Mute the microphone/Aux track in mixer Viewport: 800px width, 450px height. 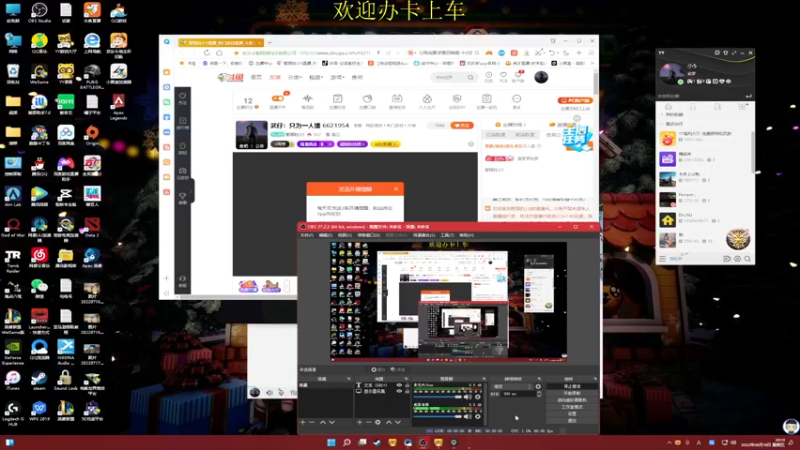(x=467, y=396)
